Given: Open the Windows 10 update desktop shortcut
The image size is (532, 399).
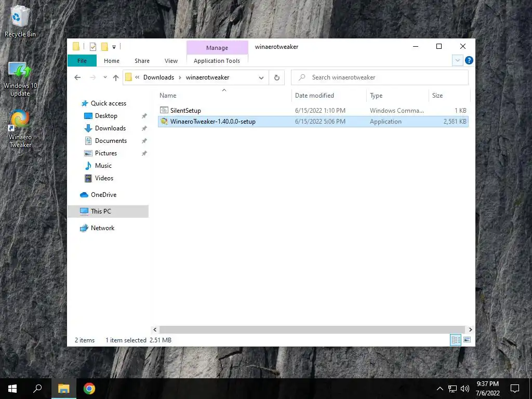Looking at the screenshot, I should pyautogui.click(x=20, y=79).
